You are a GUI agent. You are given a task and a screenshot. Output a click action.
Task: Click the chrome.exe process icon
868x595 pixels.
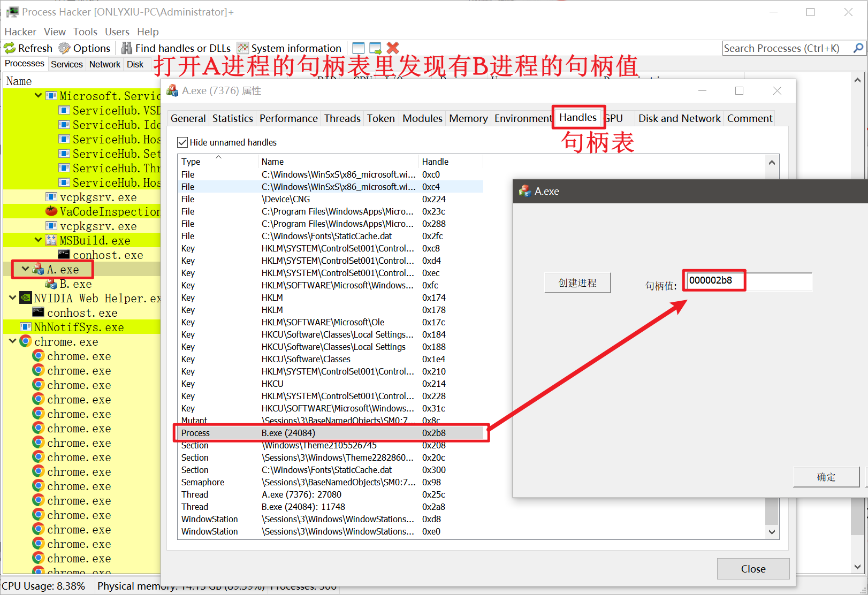(x=25, y=341)
